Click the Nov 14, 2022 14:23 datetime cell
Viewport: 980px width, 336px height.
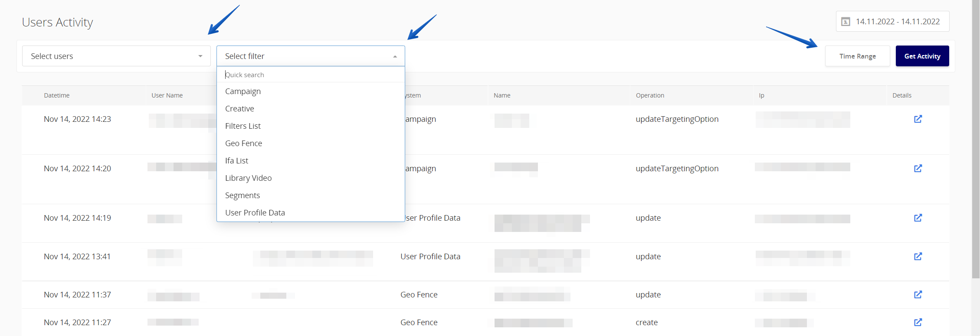(77, 119)
